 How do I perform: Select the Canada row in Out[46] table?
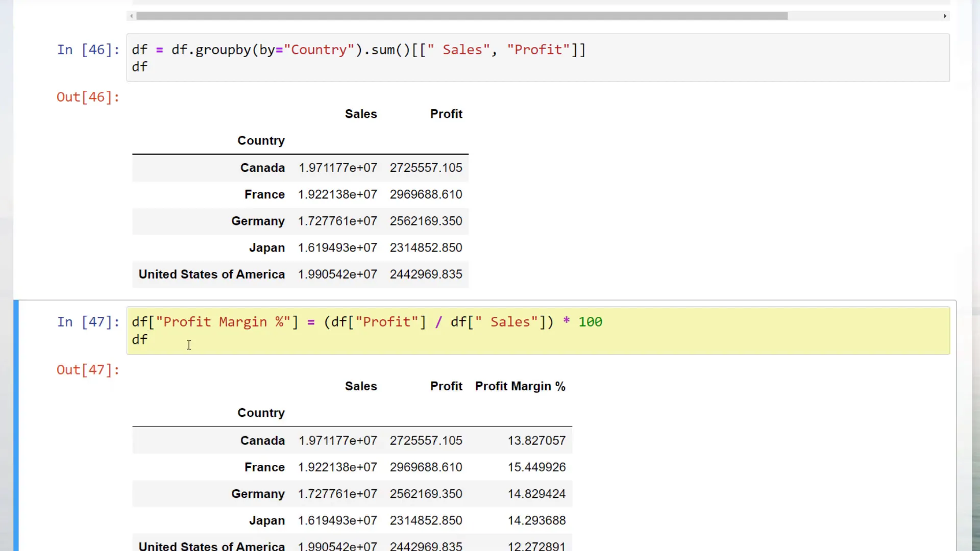coord(262,168)
